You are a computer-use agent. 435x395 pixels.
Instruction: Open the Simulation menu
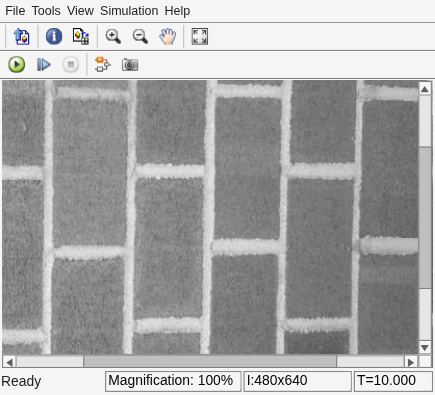click(129, 11)
